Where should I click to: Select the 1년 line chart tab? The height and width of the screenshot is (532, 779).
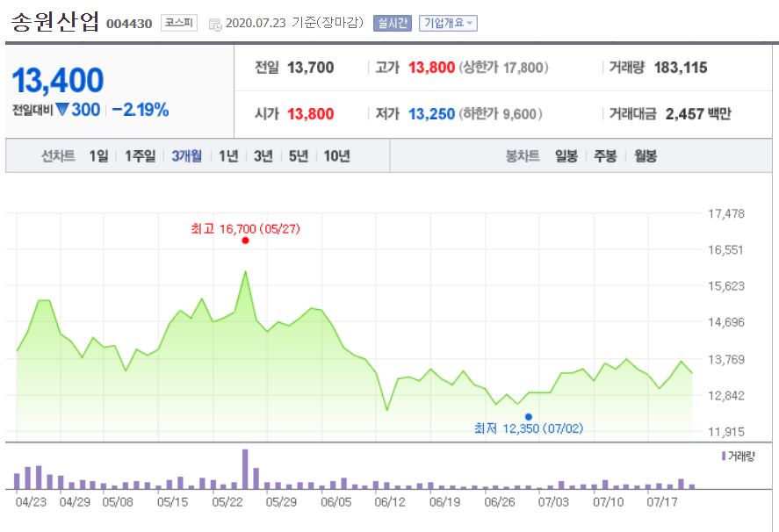[228, 156]
